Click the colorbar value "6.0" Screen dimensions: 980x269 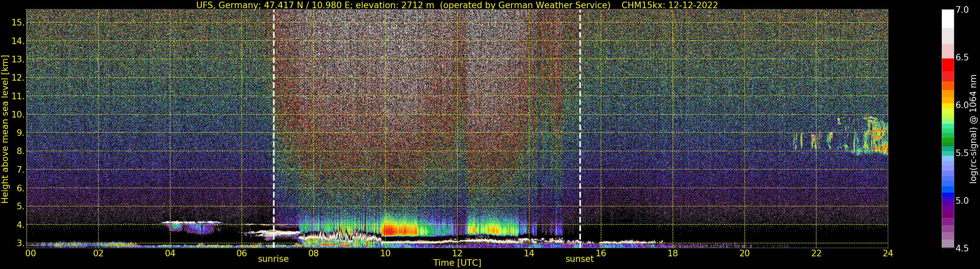[x=962, y=105]
